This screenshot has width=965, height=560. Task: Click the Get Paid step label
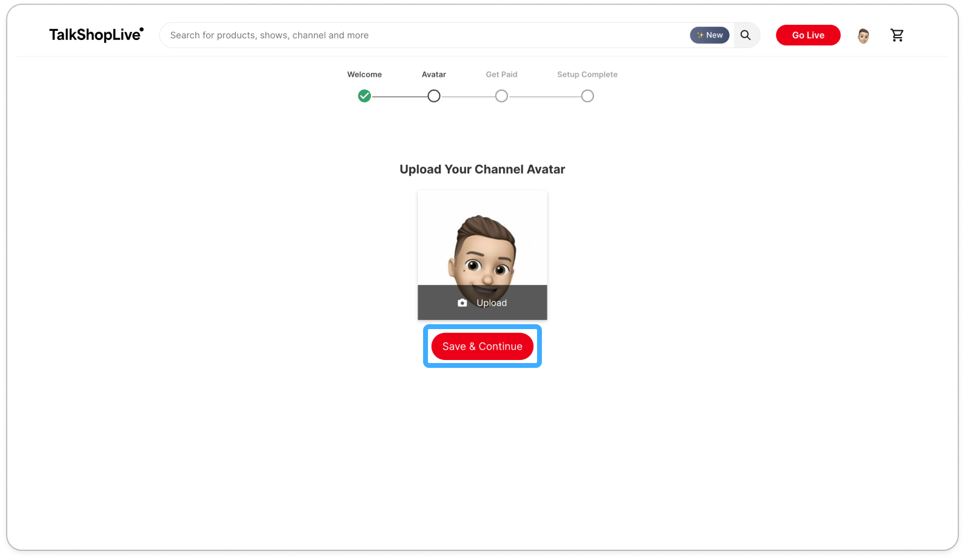[501, 75]
